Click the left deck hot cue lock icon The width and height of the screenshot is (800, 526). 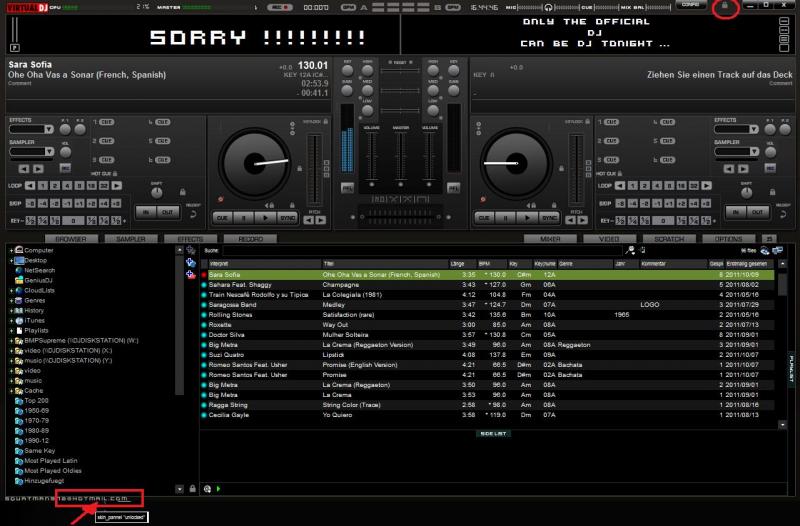click(x=115, y=174)
